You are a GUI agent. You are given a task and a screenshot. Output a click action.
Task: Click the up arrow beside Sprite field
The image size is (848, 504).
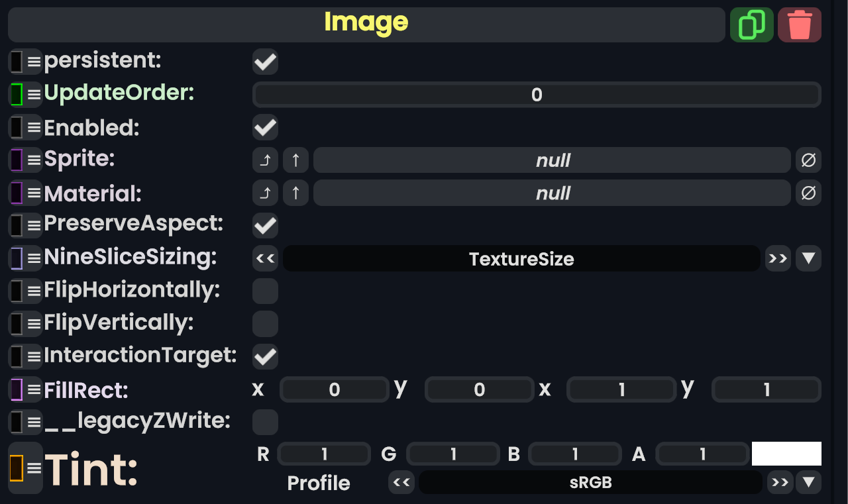click(x=296, y=160)
